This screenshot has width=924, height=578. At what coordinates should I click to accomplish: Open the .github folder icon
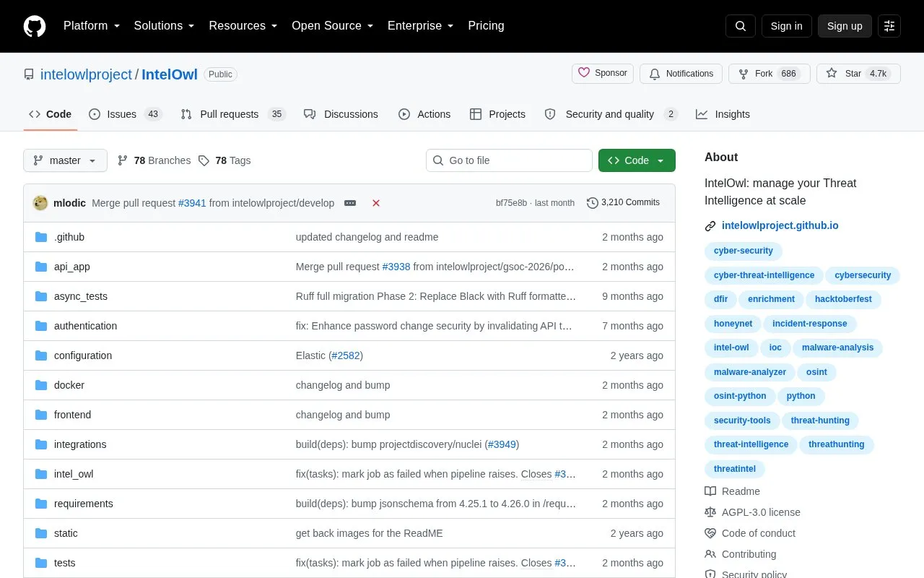pos(41,237)
